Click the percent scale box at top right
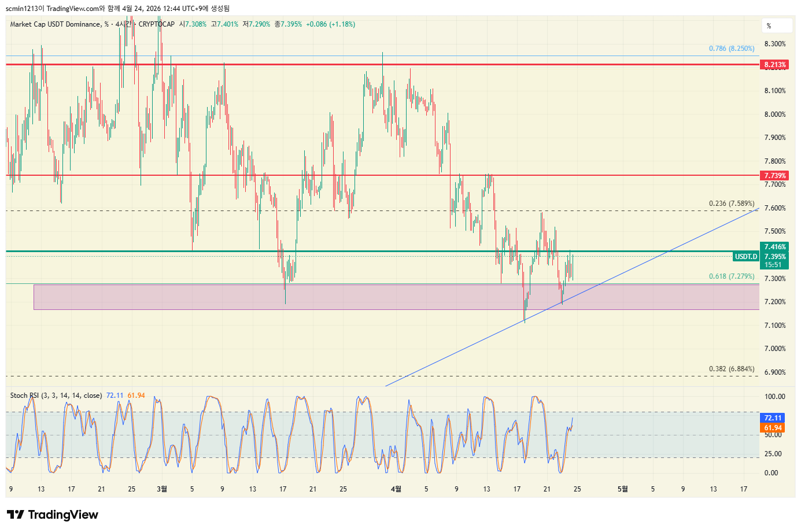 pos(775,26)
